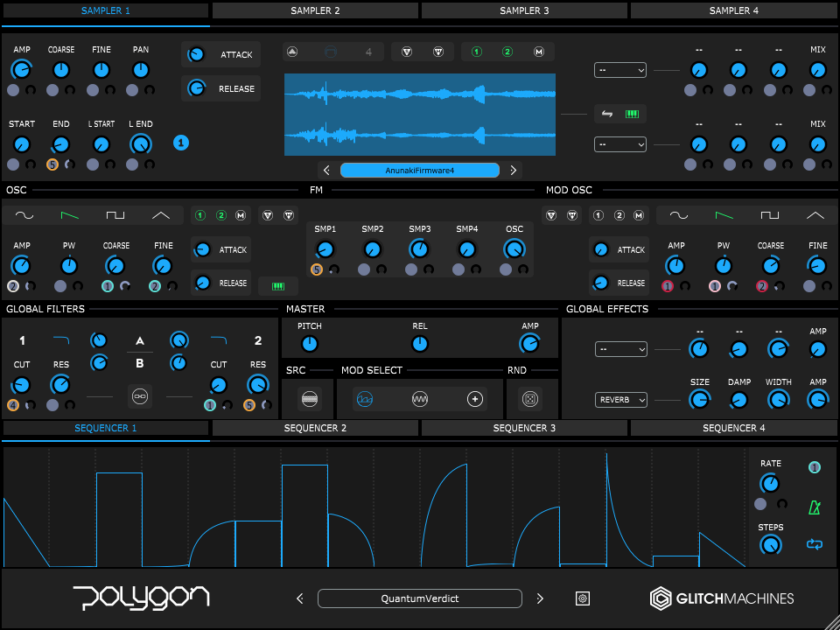Click the Sampler 1 ATTACK knob
The height and width of the screenshot is (630, 840).
[196, 54]
